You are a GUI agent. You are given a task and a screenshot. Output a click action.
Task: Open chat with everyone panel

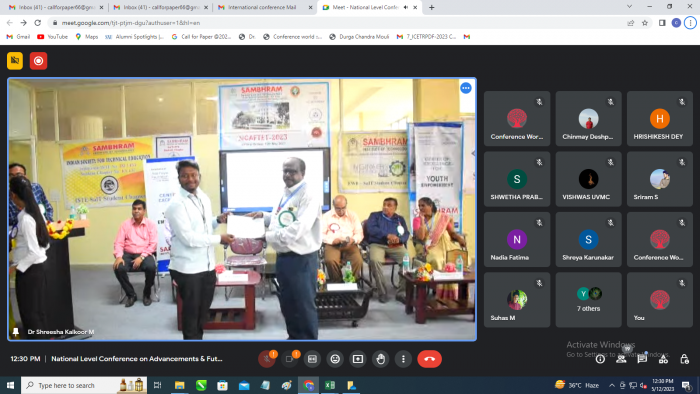[642, 359]
